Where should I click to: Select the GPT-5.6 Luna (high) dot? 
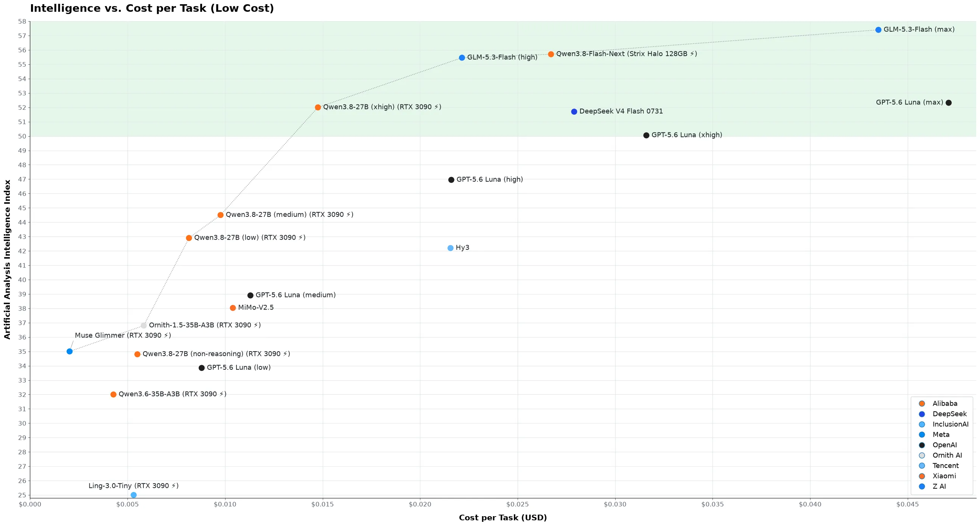point(451,180)
